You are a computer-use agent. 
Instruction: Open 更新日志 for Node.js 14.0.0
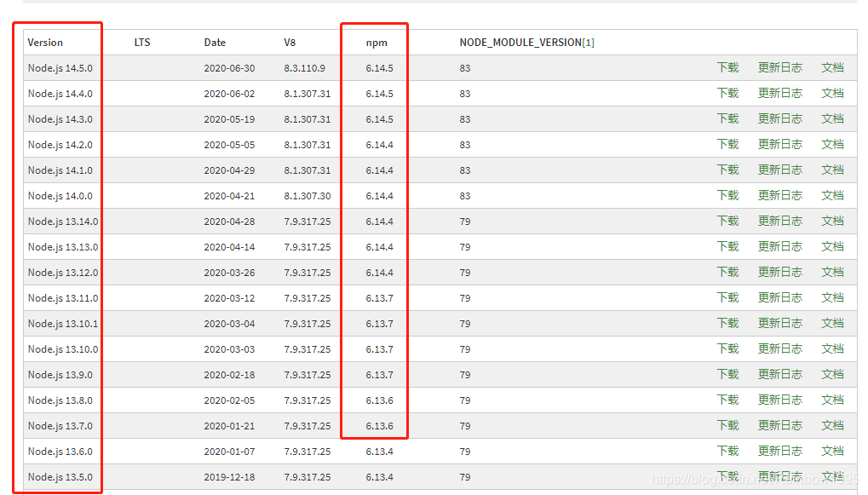point(779,196)
